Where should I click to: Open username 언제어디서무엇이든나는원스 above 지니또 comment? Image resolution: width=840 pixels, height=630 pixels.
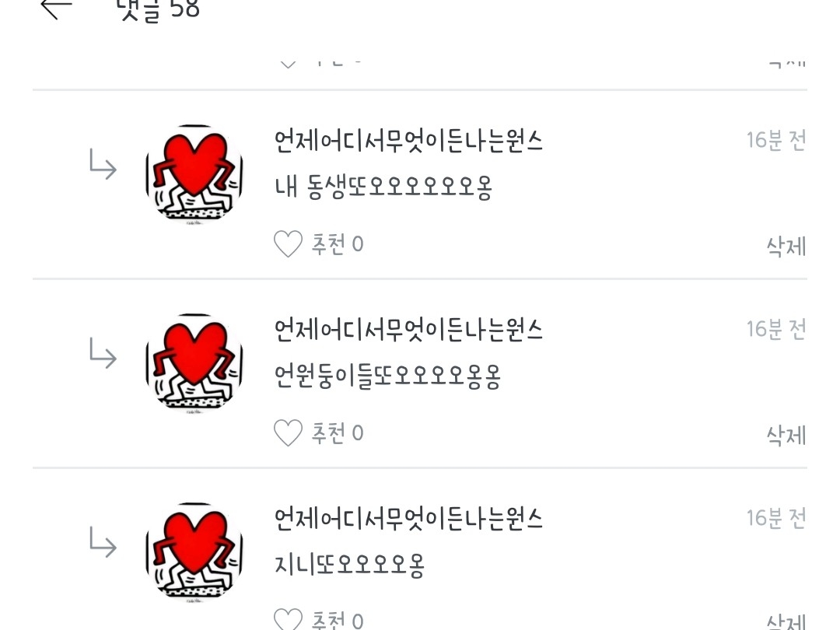(409, 518)
